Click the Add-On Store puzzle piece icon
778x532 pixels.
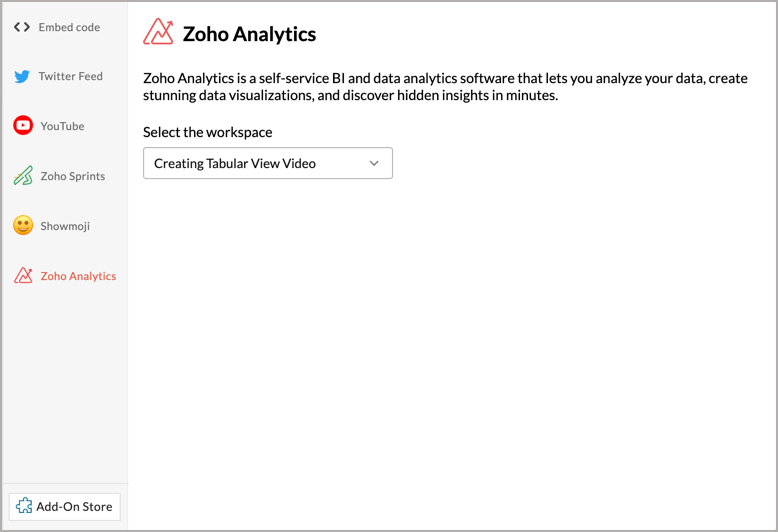tap(24, 506)
